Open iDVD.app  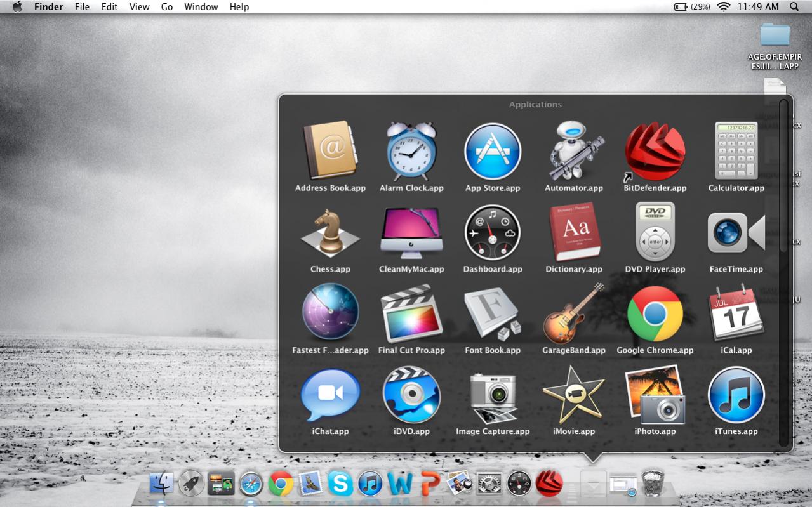(411, 395)
